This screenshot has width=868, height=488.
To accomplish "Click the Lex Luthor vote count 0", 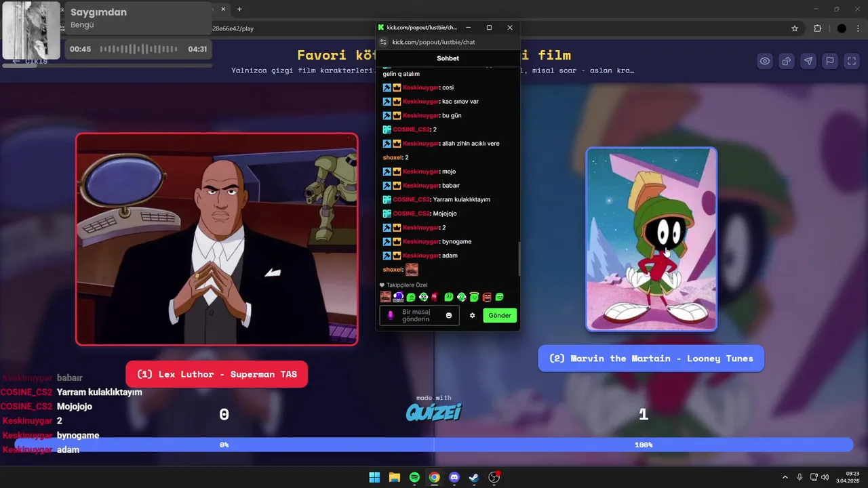I will coord(224,414).
